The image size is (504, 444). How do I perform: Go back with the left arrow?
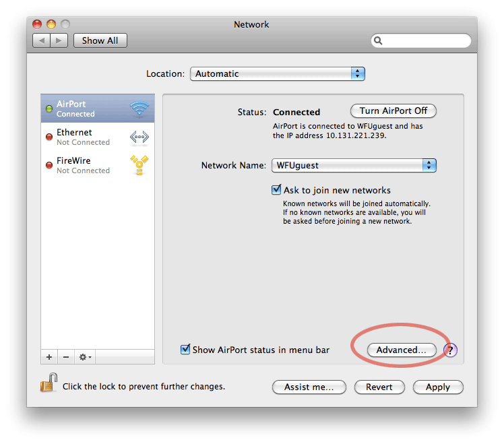[42, 40]
